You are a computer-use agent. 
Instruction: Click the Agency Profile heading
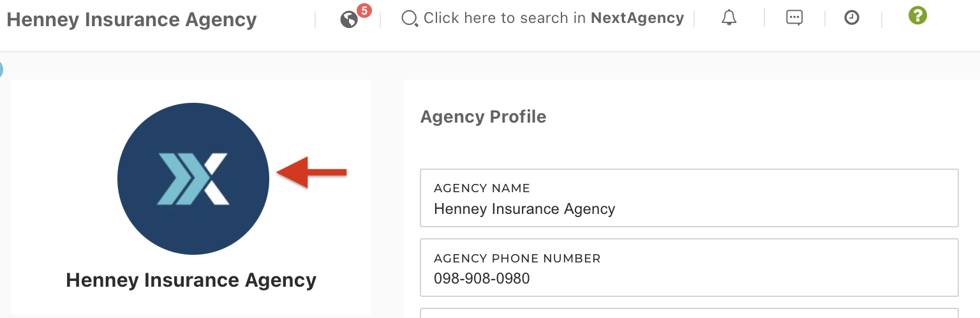(483, 117)
